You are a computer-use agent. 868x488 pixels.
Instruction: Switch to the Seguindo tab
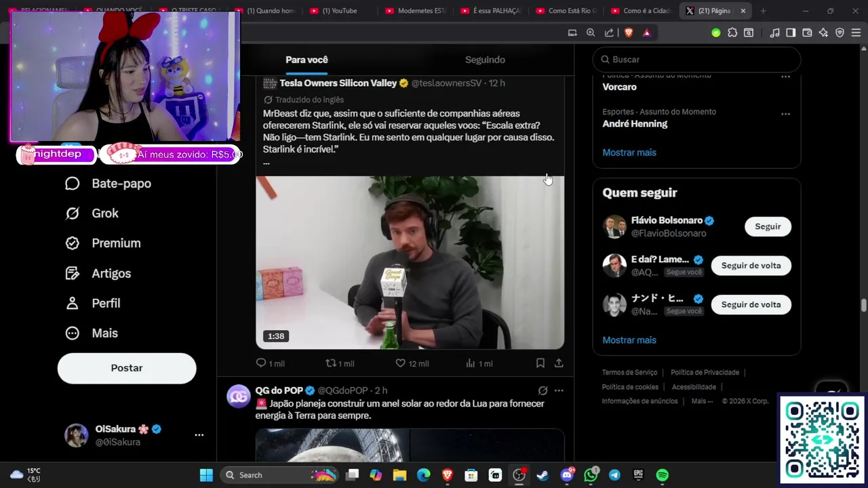point(485,60)
